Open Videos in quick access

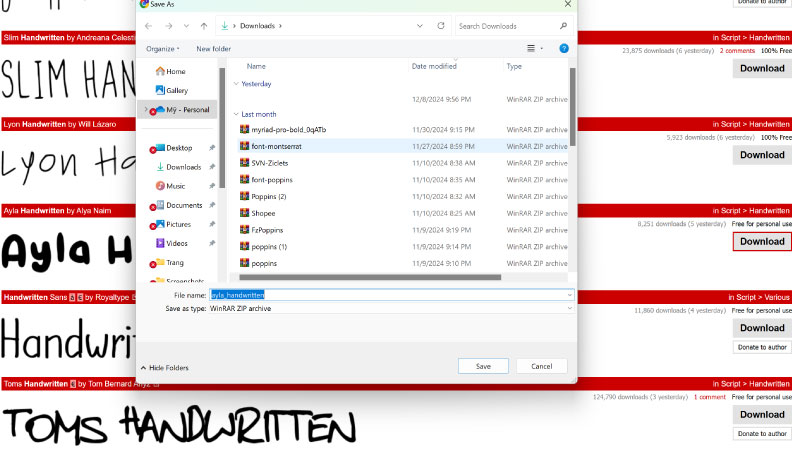pyautogui.click(x=172, y=243)
